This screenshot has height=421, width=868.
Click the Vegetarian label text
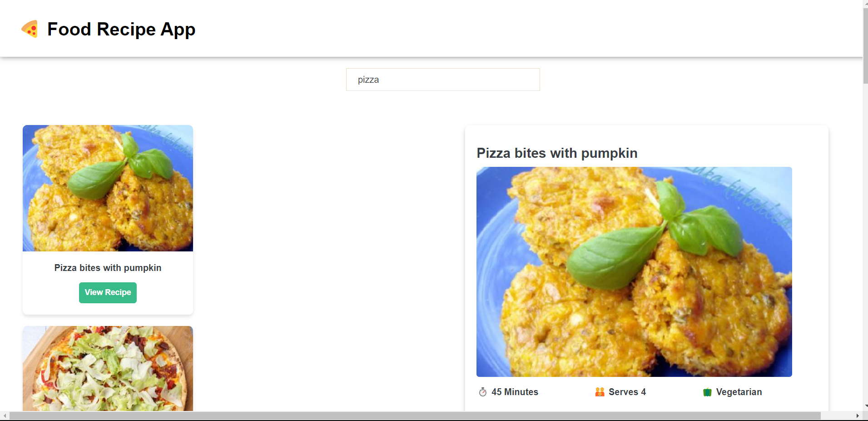click(x=739, y=392)
